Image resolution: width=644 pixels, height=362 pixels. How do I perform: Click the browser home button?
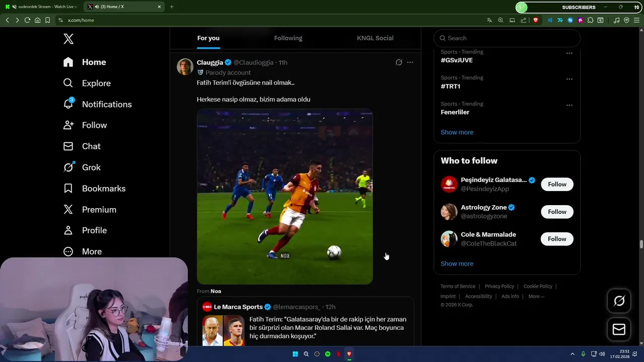[x=37, y=20]
